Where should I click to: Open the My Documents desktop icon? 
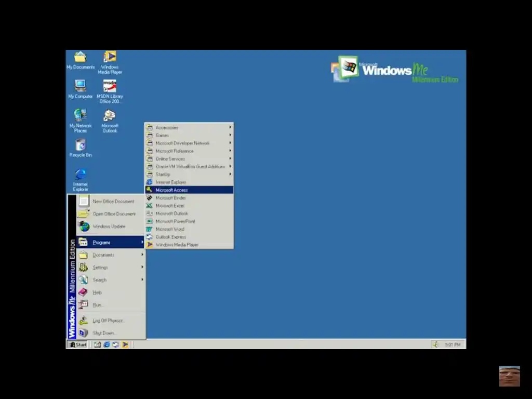click(81, 60)
